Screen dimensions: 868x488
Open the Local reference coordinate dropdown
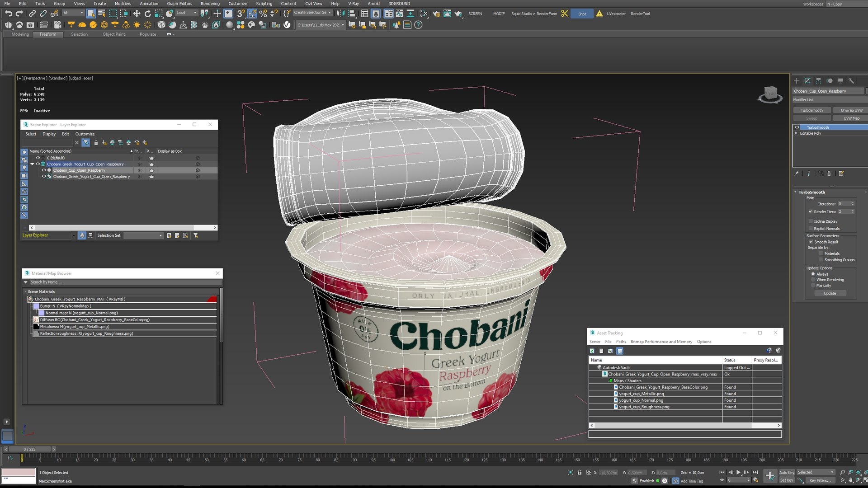coord(186,13)
